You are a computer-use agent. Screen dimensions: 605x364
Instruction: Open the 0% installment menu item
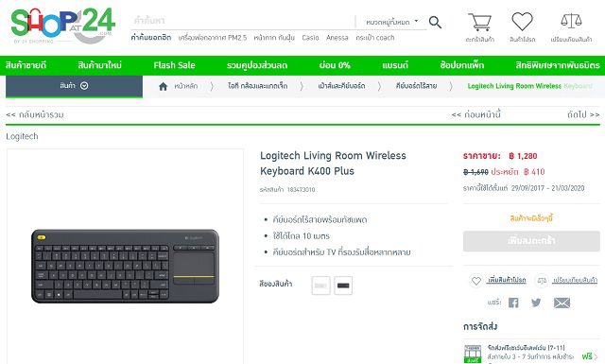pyautogui.click(x=335, y=65)
